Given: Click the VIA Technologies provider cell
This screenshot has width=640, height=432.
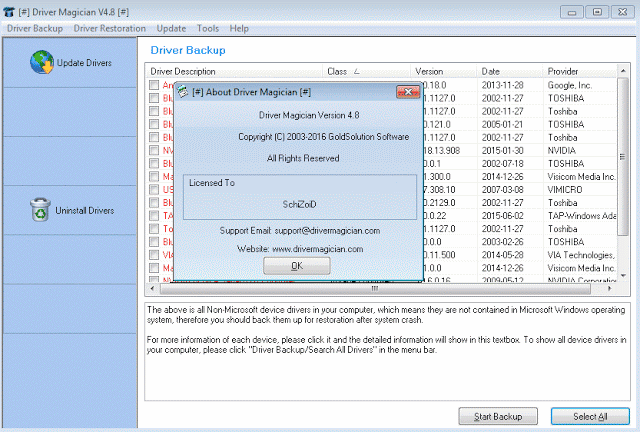Looking at the screenshot, I should [x=581, y=255].
